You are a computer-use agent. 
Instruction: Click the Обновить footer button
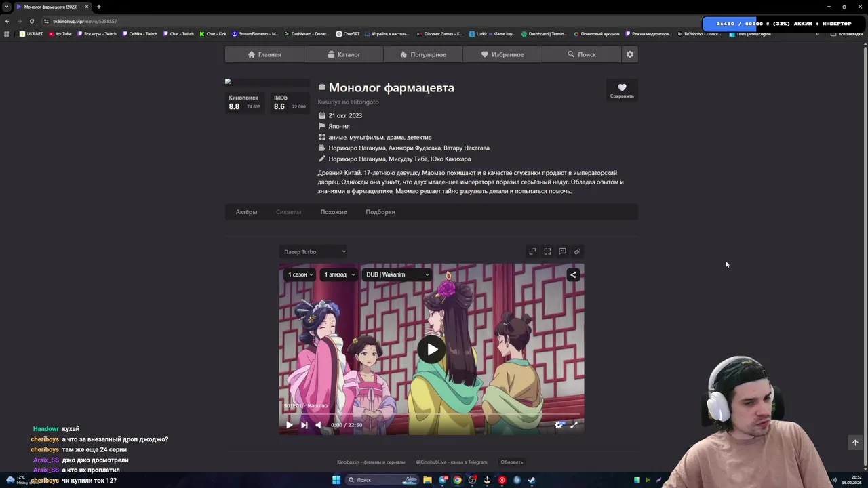[512, 462]
